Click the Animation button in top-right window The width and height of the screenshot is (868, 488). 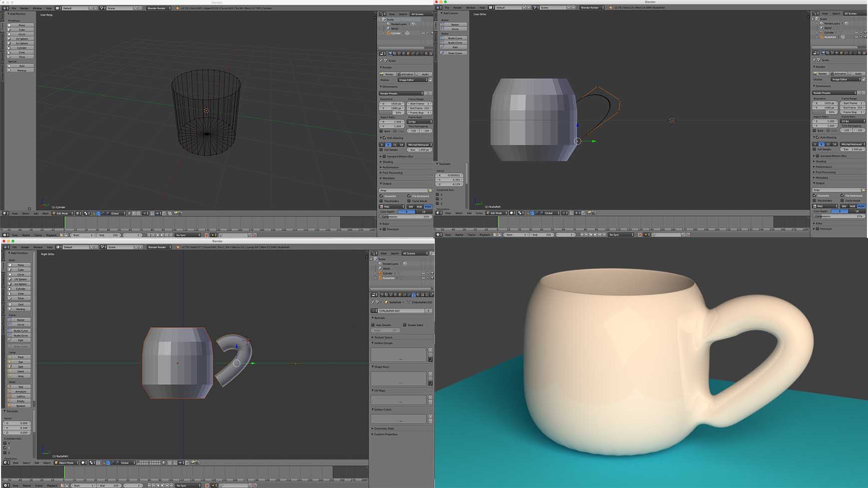pos(838,74)
